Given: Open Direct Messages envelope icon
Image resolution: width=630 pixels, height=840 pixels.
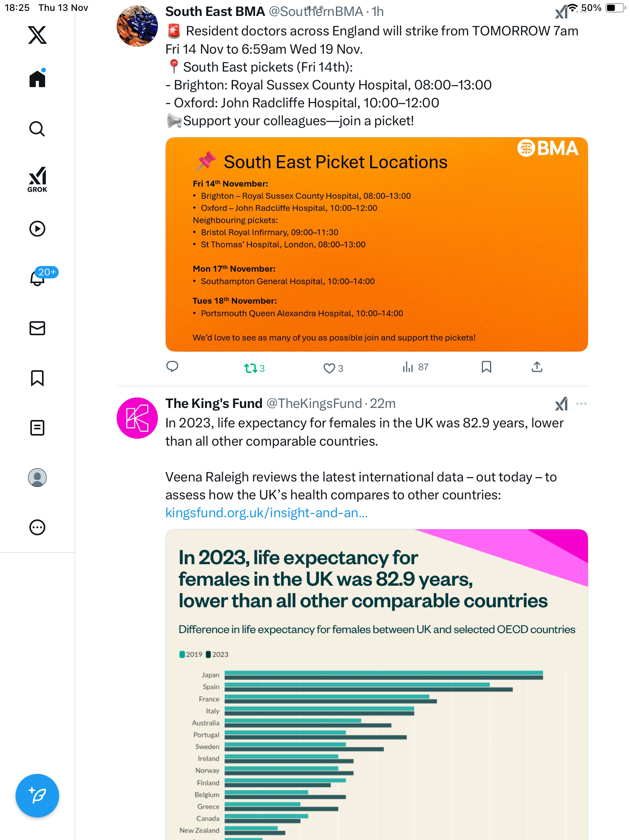Looking at the screenshot, I should [x=37, y=328].
